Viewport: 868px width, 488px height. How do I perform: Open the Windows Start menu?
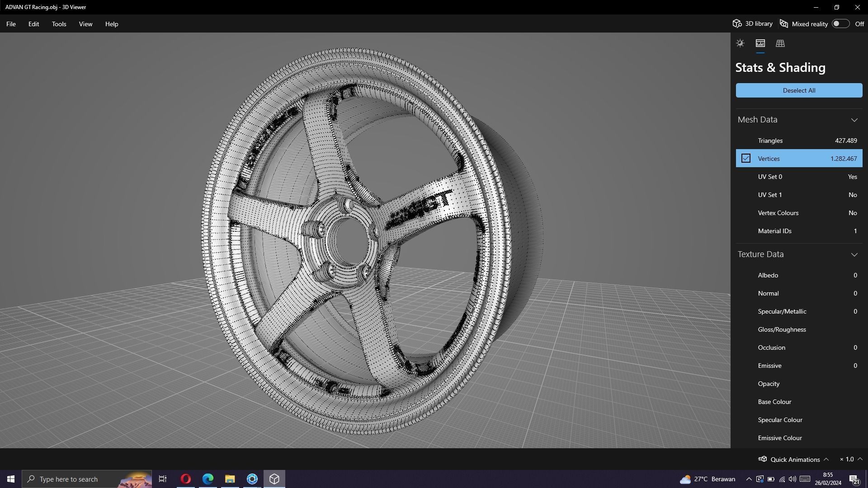11,479
